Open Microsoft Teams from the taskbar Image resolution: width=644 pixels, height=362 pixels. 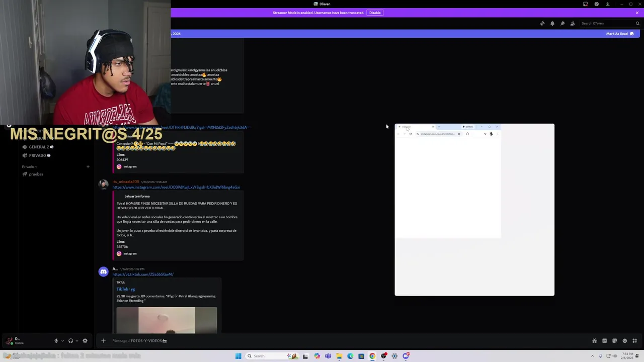click(328, 356)
